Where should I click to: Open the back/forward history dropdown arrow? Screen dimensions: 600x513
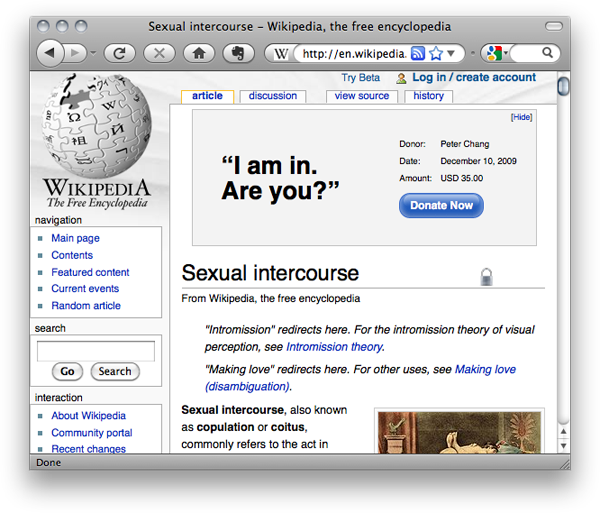[x=94, y=53]
